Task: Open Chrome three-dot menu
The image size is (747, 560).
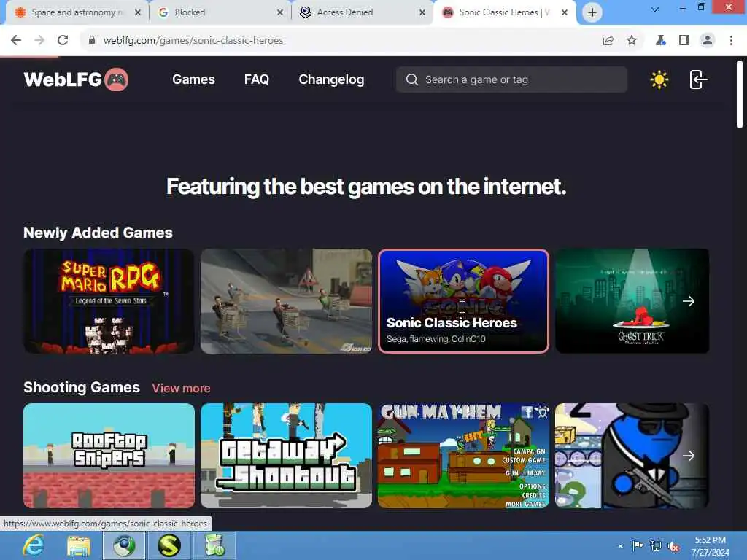Action: (731, 41)
